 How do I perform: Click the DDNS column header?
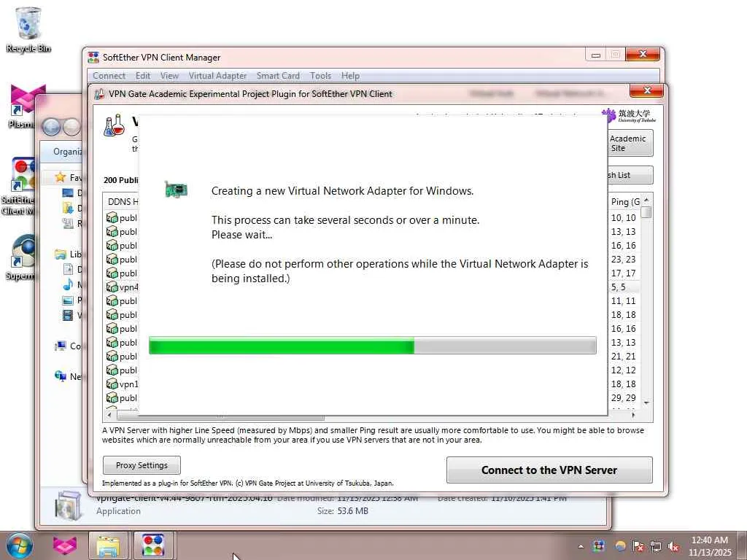pyautogui.click(x=122, y=201)
